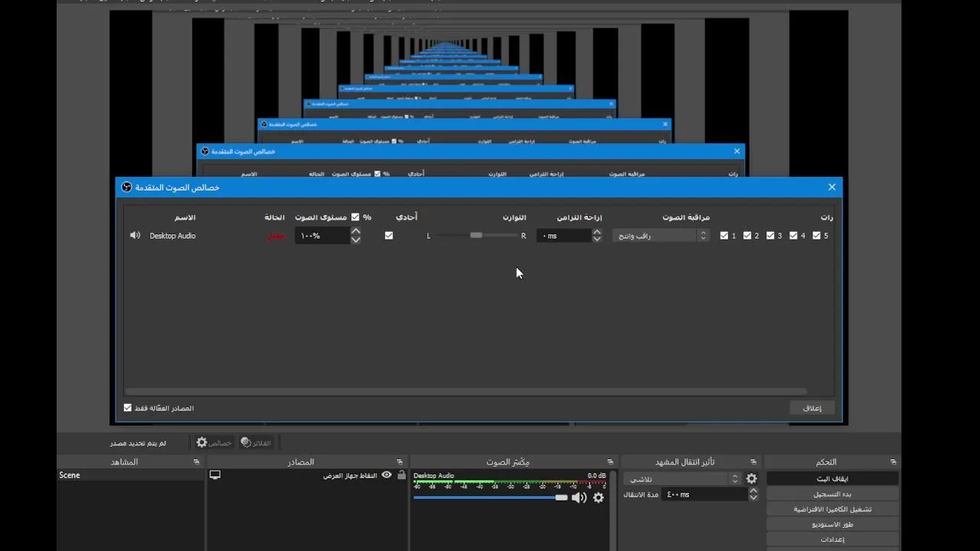This screenshot has height=551, width=980.
Task: Open Desktop Audio mixer gear settings
Action: pyautogui.click(x=599, y=497)
